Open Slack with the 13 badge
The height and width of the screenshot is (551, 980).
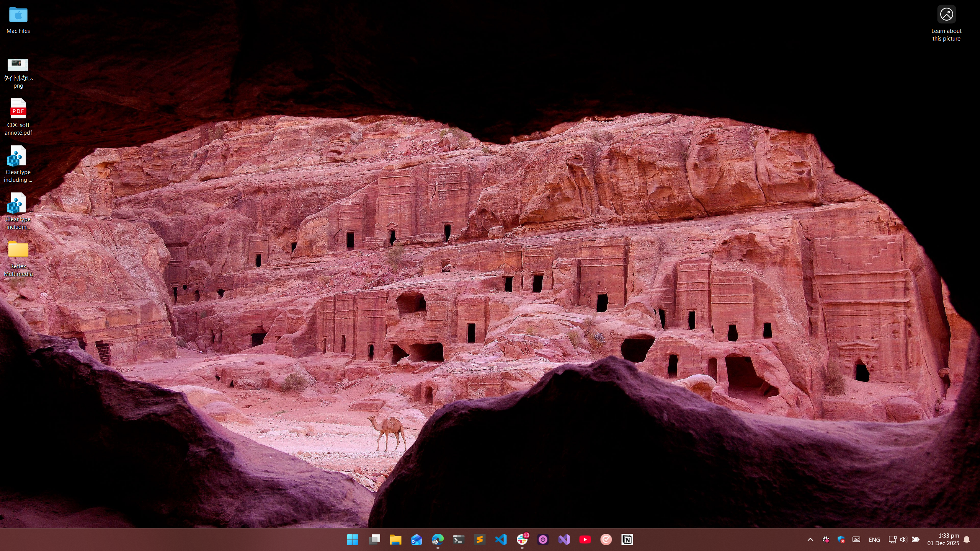522,540
